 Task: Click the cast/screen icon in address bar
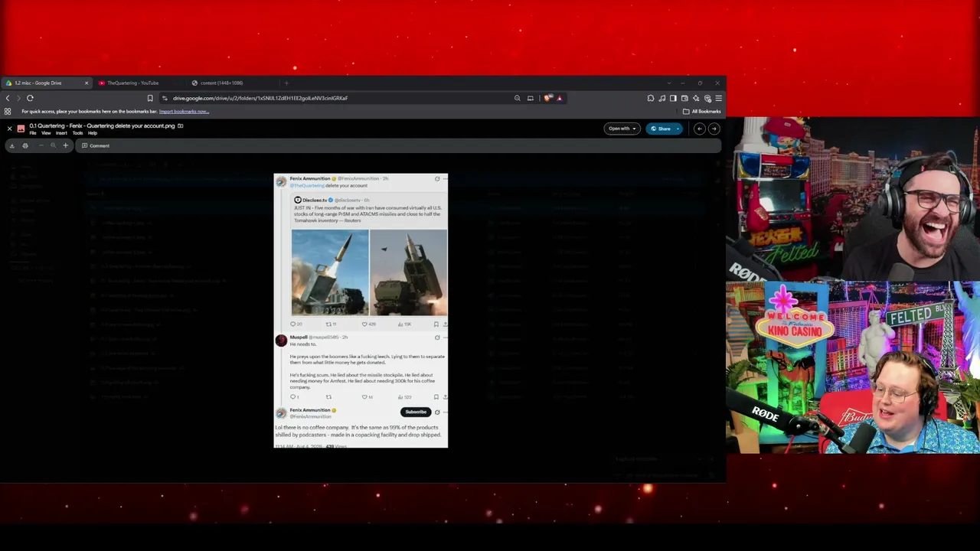click(530, 98)
